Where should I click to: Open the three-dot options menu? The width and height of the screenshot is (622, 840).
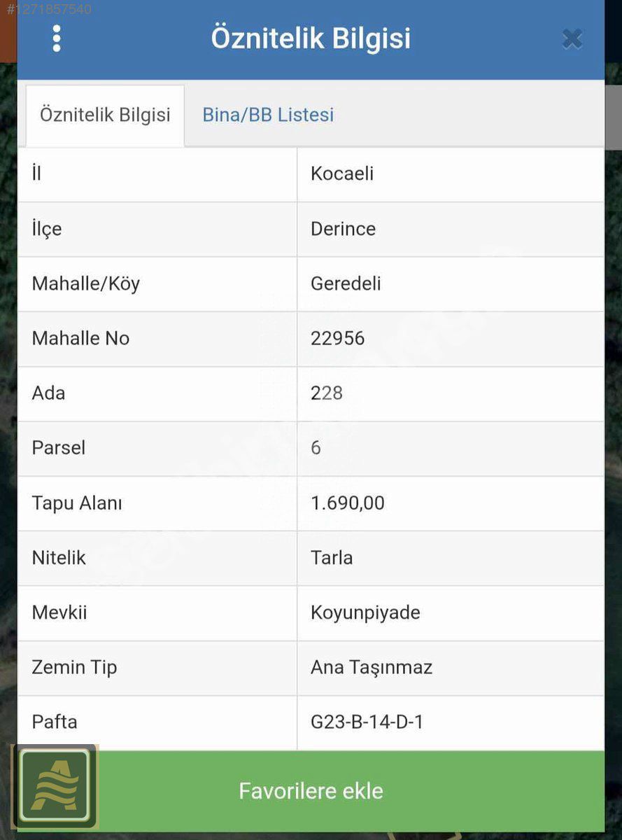coord(57,38)
